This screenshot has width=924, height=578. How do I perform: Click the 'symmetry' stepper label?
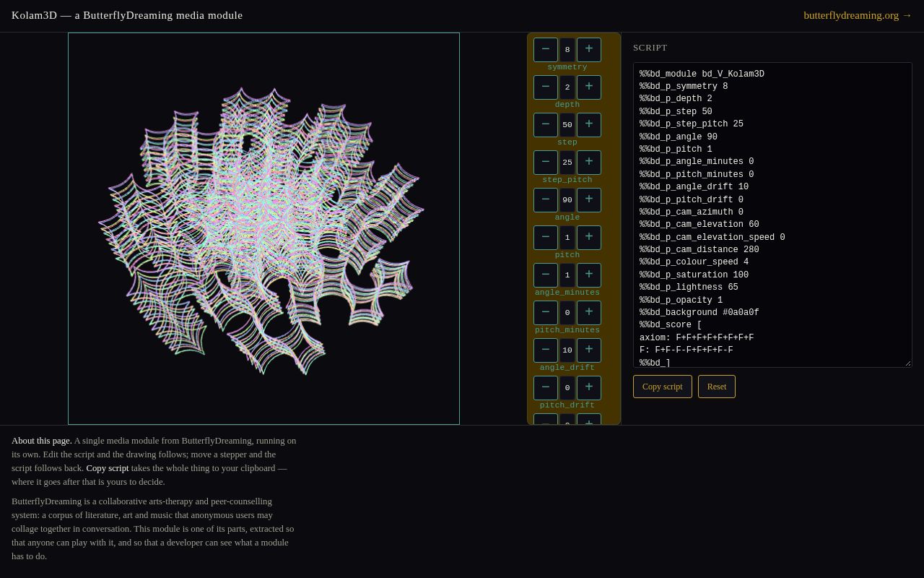point(567,67)
